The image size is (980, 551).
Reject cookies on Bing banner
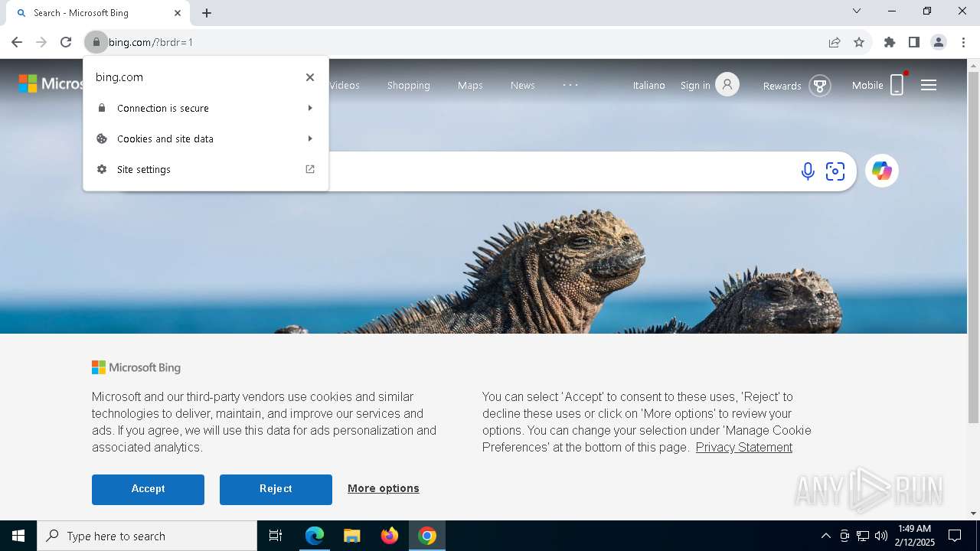click(276, 489)
